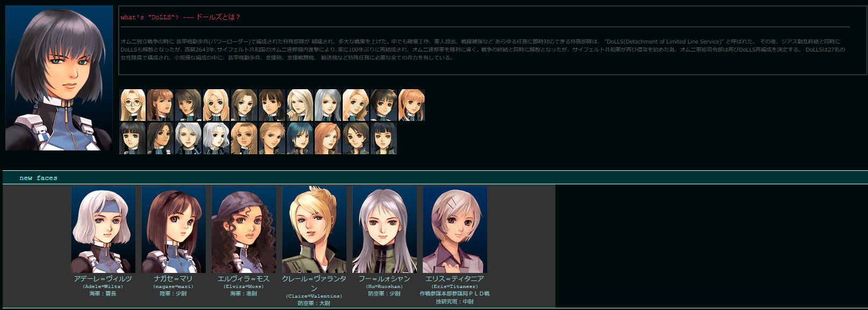Image resolution: width=868 pixels, height=310 pixels.
Task: Open Eris Titaneer's portrait image
Action: click(455, 229)
